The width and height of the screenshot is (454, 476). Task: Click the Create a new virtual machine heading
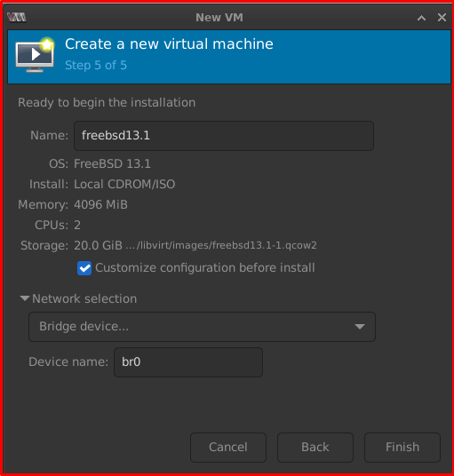tap(169, 44)
